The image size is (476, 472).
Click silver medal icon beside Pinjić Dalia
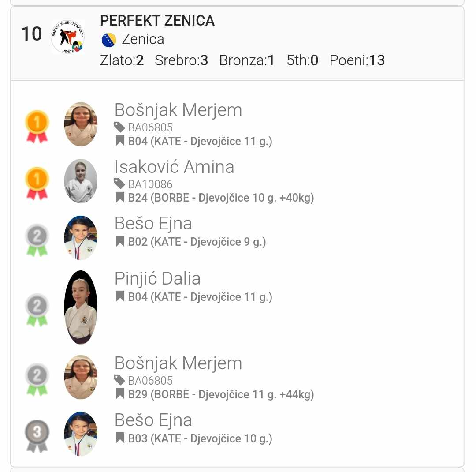37,309
